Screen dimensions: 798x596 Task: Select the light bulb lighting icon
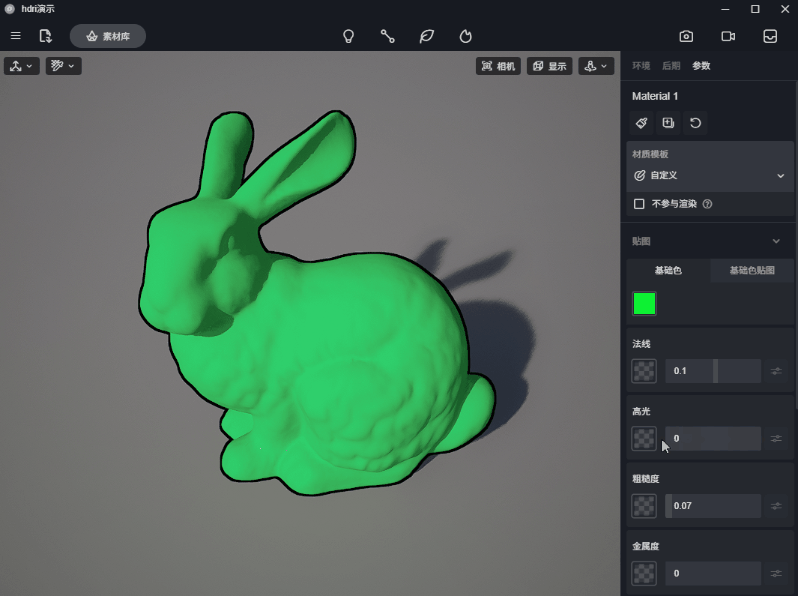click(x=348, y=36)
